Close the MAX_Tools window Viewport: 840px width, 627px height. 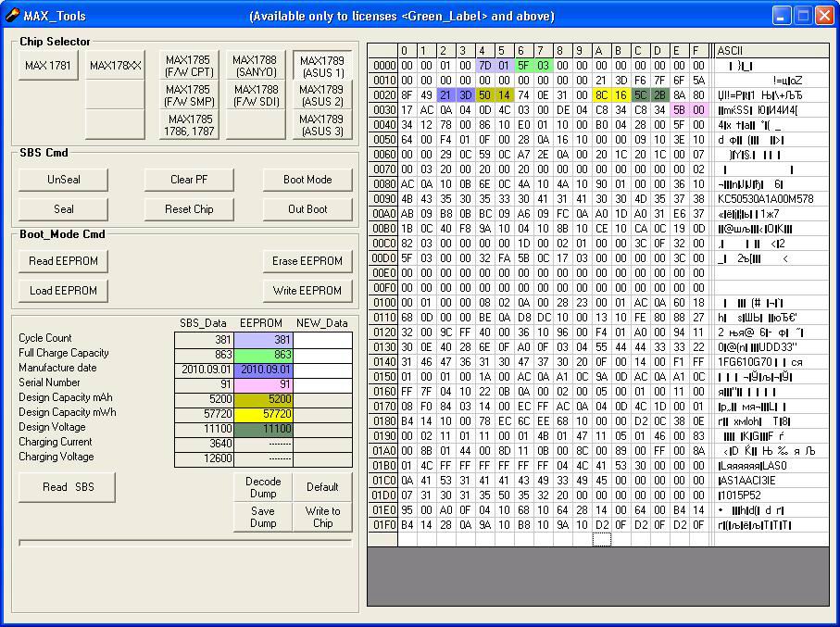click(824, 16)
